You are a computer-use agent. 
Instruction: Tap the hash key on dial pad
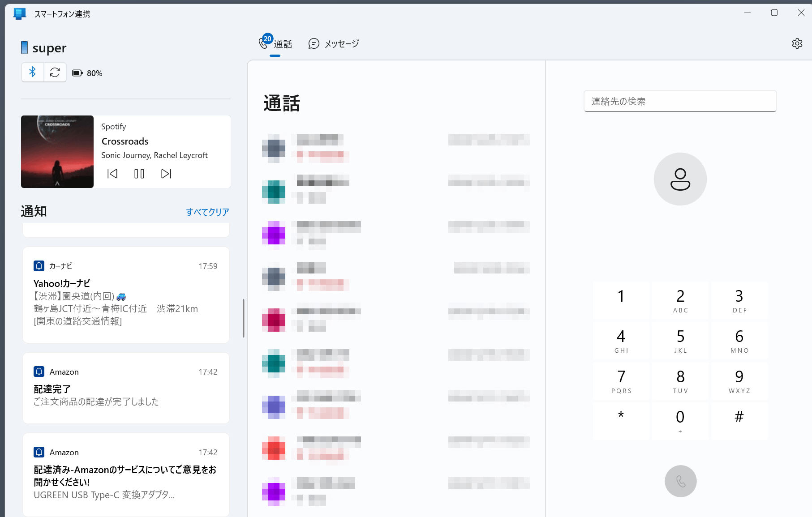coord(739,419)
